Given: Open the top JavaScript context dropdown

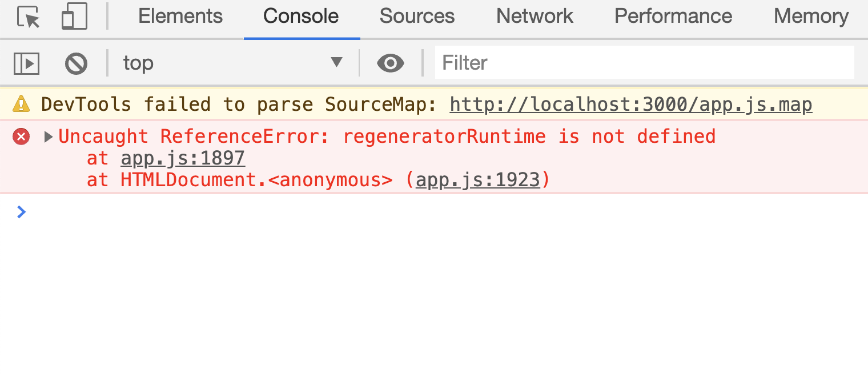Looking at the screenshot, I should click(232, 63).
